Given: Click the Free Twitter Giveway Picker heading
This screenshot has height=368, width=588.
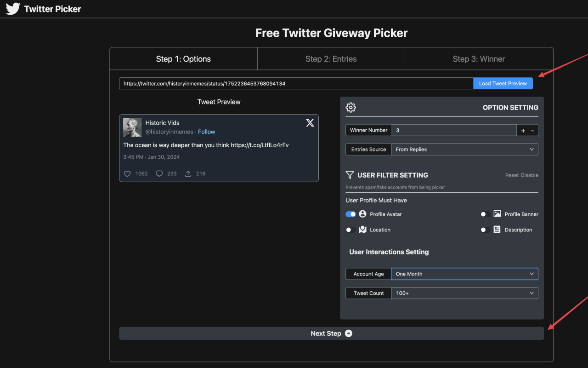Looking at the screenshot, I should (x=331, y=33).
